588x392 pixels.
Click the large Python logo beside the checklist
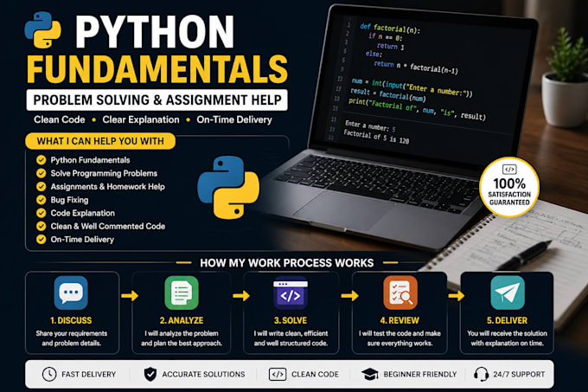(x=228, y=187)
